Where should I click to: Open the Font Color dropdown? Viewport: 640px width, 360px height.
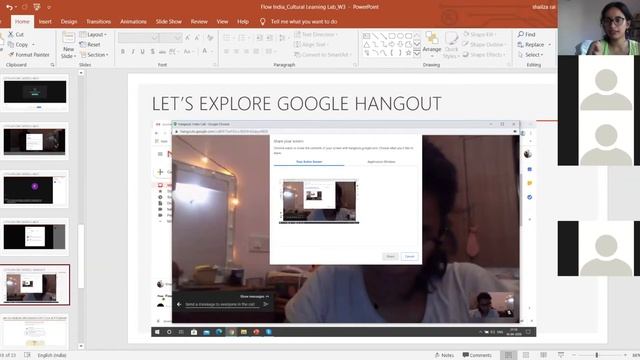point(207,51)
